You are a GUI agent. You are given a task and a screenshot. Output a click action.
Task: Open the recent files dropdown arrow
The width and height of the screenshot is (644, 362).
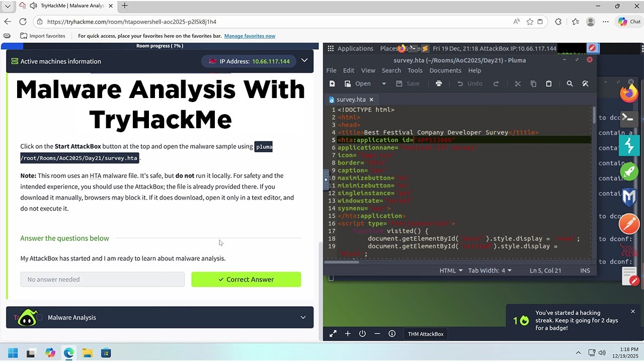click(384, 84)
